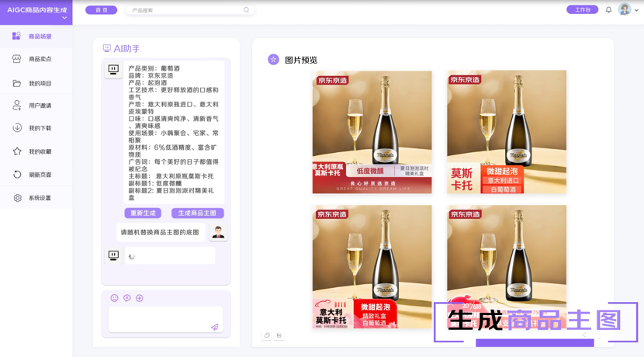Screen dimensions: 644x357
Task: Open the 莫斯卡托 白葡萄 preview image
Action: click(507, 132)
